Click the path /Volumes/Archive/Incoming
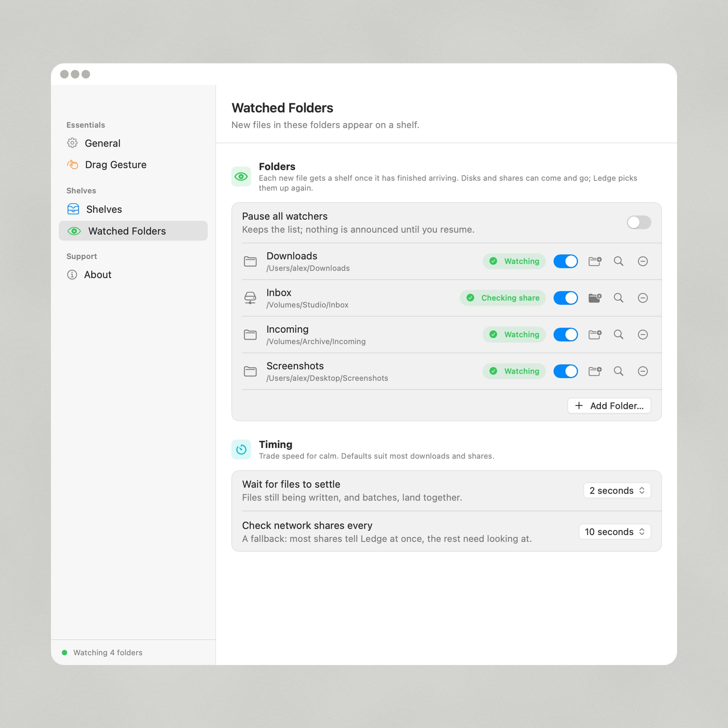 click(x=316, y=341)
